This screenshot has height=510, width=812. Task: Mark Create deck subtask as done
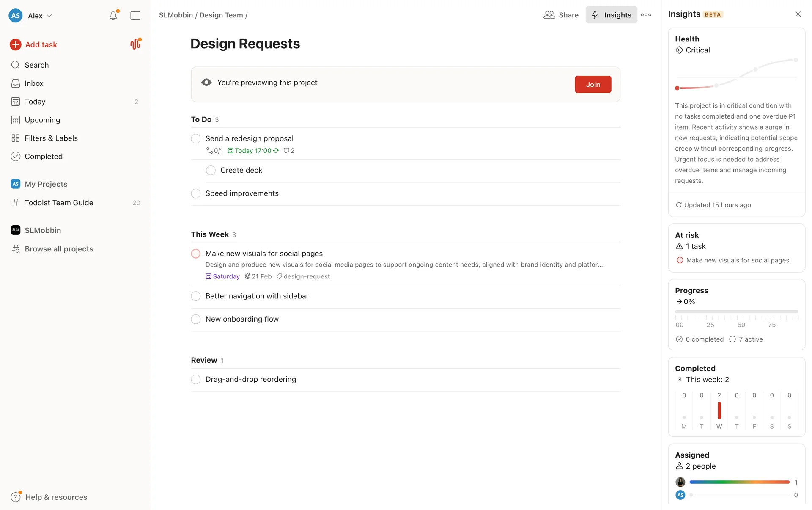(x=211, y=170)
